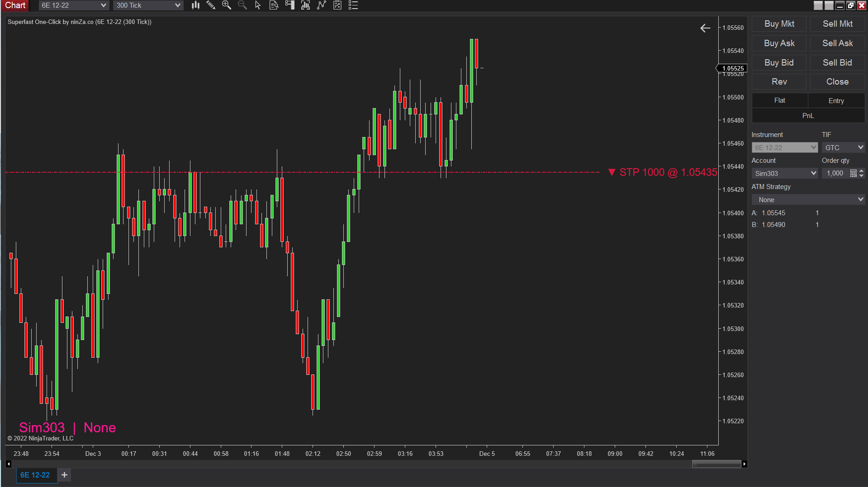Select the Cursor pointer tool

click(258, 5)
